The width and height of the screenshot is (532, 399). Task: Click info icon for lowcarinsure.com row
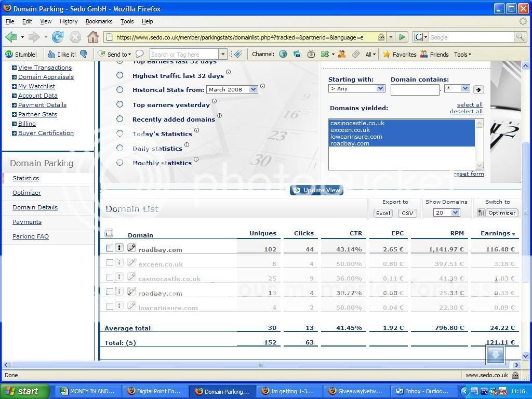[x=119, y=306]
